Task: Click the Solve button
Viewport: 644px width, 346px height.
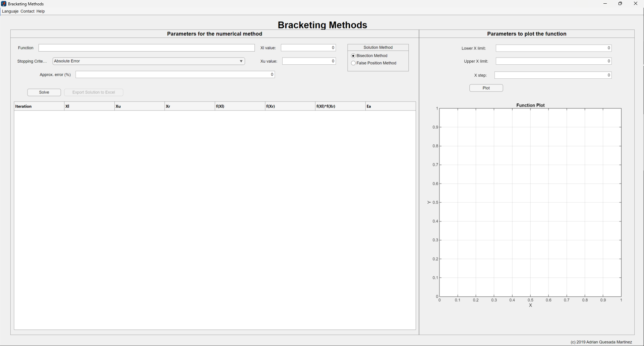Action: (x=44, y=92)
